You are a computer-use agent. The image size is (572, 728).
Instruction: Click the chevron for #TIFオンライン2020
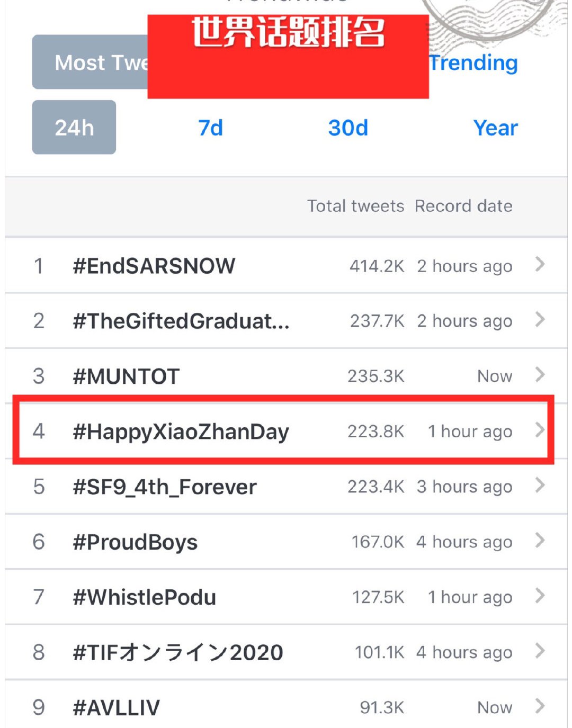[x=540, y=651]
